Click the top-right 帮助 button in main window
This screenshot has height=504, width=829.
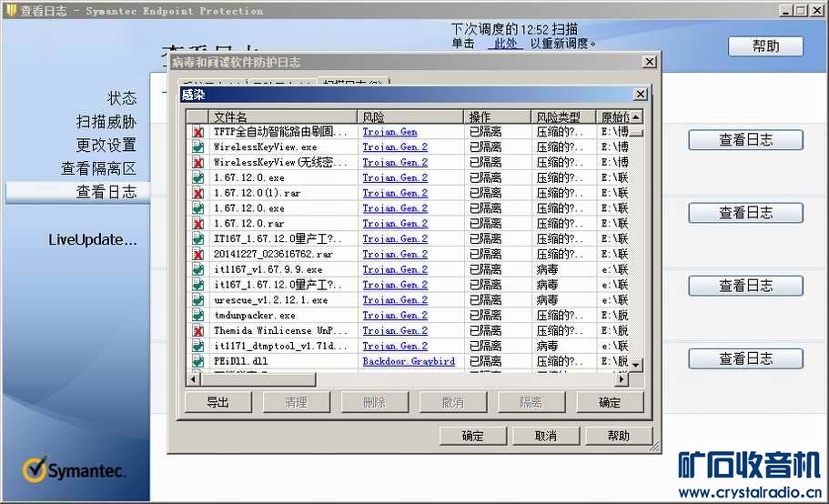pyautogui.click(x=765, y=46)
